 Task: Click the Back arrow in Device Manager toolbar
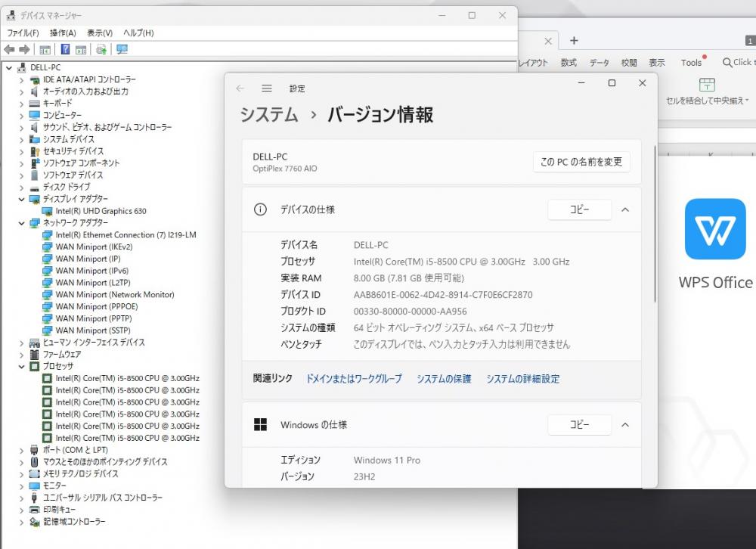[x=9, y=49]
